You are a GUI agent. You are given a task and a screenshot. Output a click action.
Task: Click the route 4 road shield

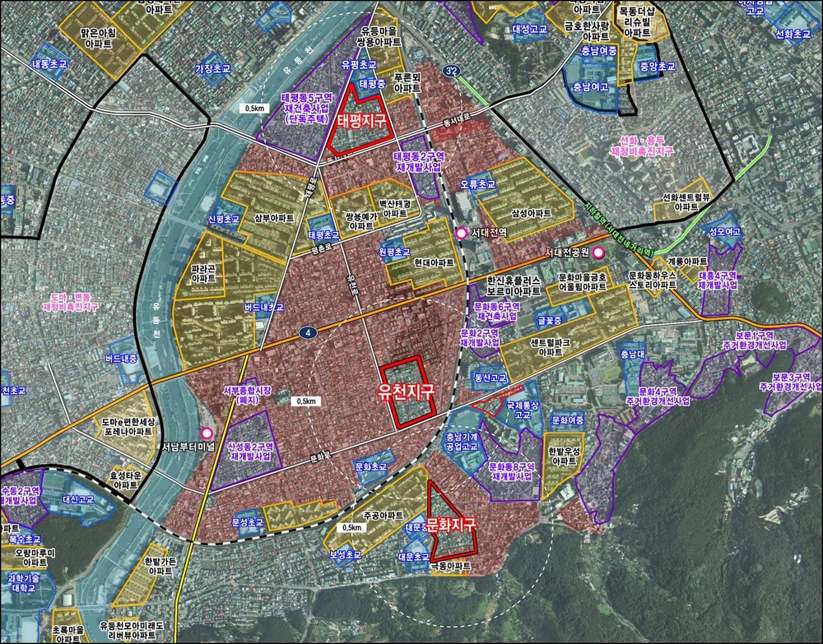coord(309,332)
